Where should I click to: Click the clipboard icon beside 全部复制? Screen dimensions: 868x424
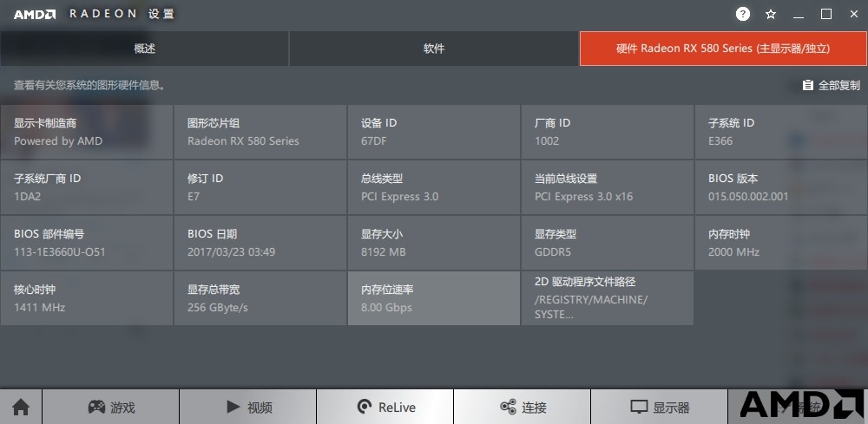[x=807, y=85]
